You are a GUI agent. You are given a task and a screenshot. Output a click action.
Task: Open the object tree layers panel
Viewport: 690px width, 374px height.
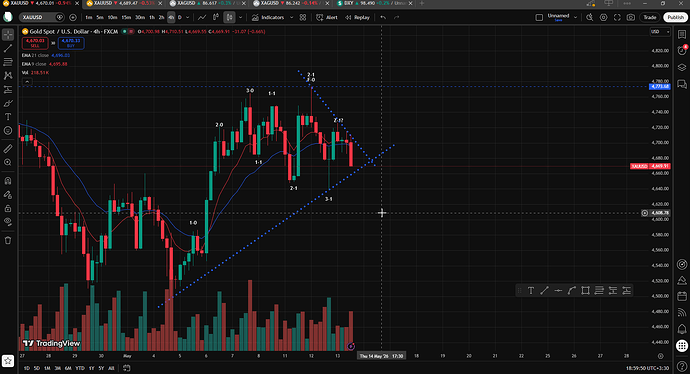(682, 67)
